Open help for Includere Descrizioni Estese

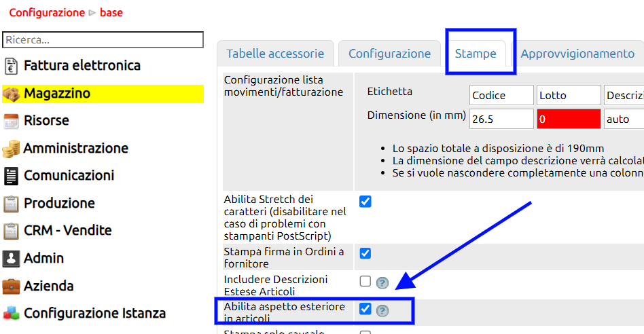[382, 282]
